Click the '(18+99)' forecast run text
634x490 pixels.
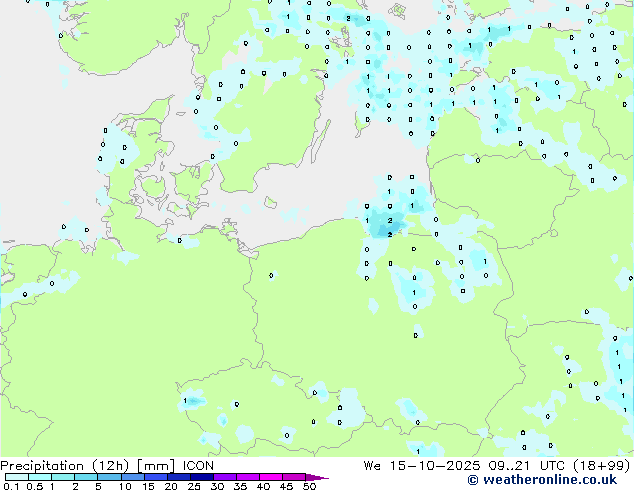coord(603,466)
